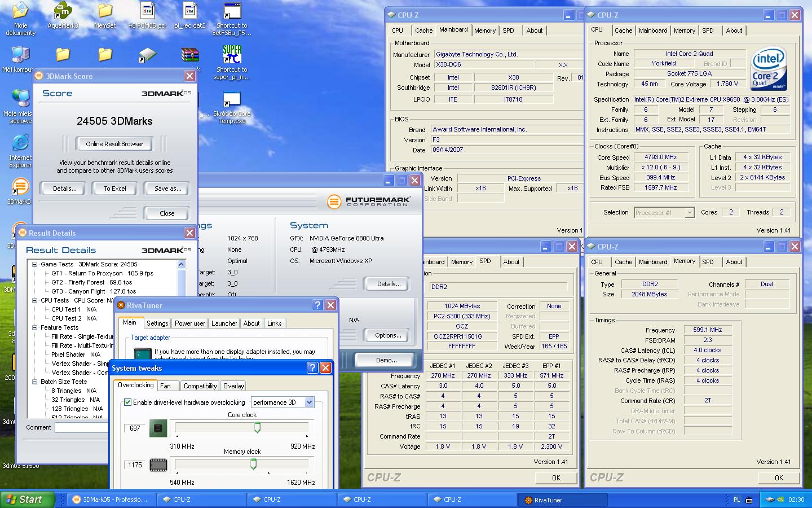Open the Windows Start button
This screenshot has width=812, height=508.
coord(28,500)
